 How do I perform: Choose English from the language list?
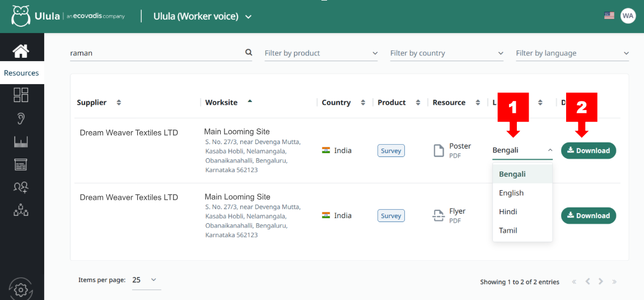pos(522,193)
